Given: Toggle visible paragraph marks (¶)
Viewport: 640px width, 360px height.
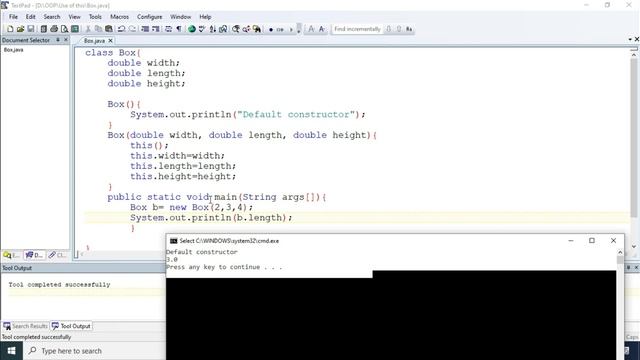Looking at the screenshot, I should point(179,29).
